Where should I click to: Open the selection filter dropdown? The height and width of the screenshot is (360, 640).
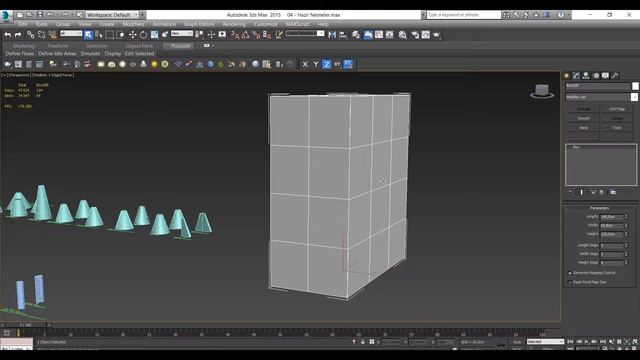pyautogui.click(x=71, y=34)
